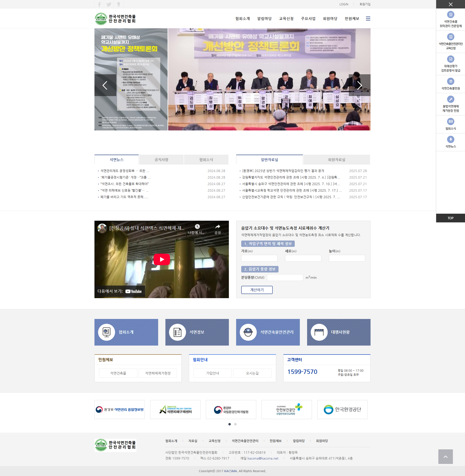
Task: Focus the 세로(m) input field
Action: click(303, 258)
